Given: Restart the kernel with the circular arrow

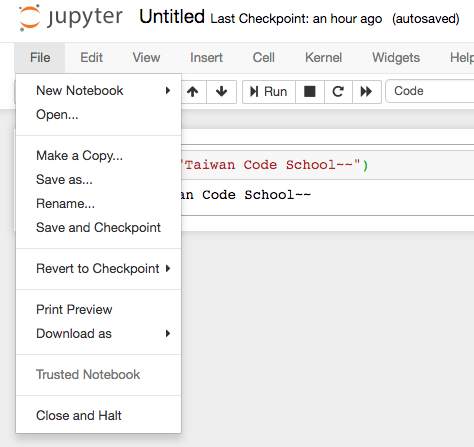Looking at the screenshot, I should pyautogui.click(x=338, y=92).
